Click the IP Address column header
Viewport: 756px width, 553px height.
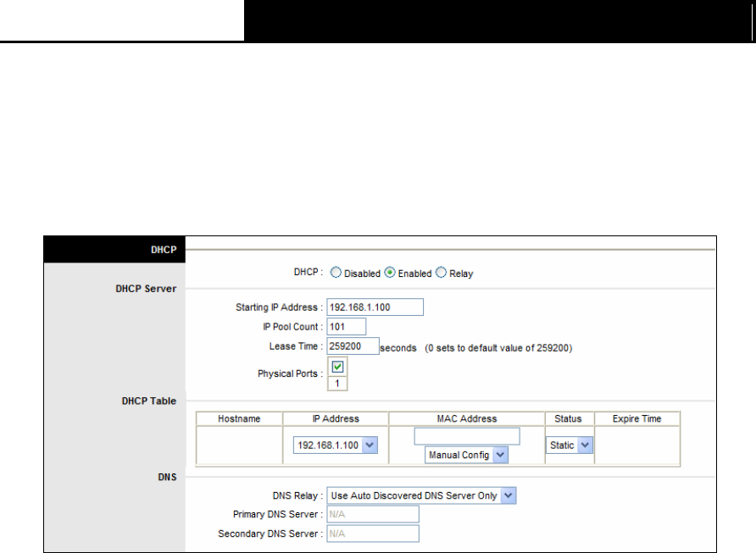coord(336,418)
